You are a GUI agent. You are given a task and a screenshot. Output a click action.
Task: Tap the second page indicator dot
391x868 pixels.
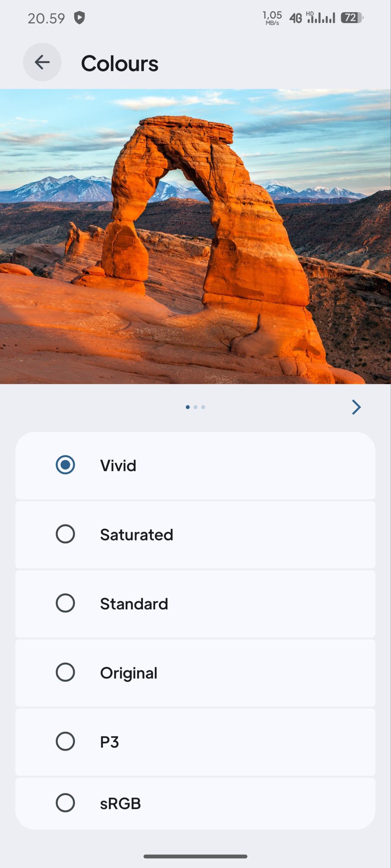tap(195, 407)
